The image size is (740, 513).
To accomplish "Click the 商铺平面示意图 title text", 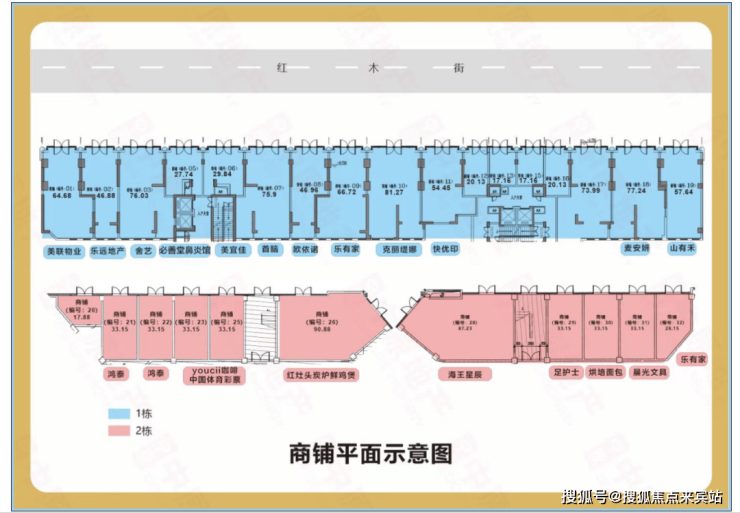I will click(x=371, y=454).
